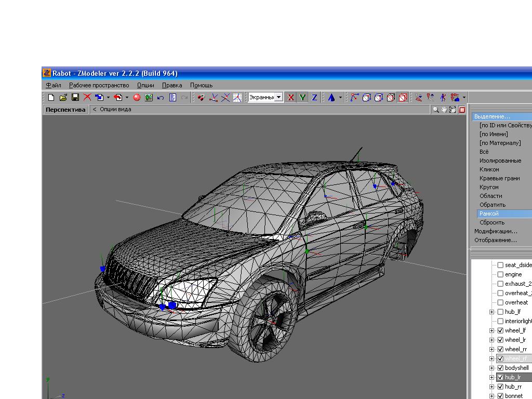Viewport: 532px width, 399px height.
Task: Enable the engine checkbox
Action: click(x=500, y=274)
